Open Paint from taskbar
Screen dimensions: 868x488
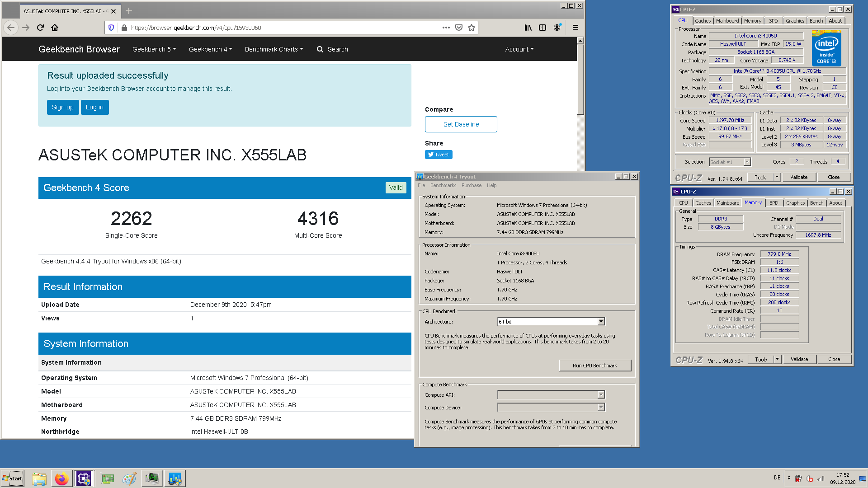[x=129, y=478]
